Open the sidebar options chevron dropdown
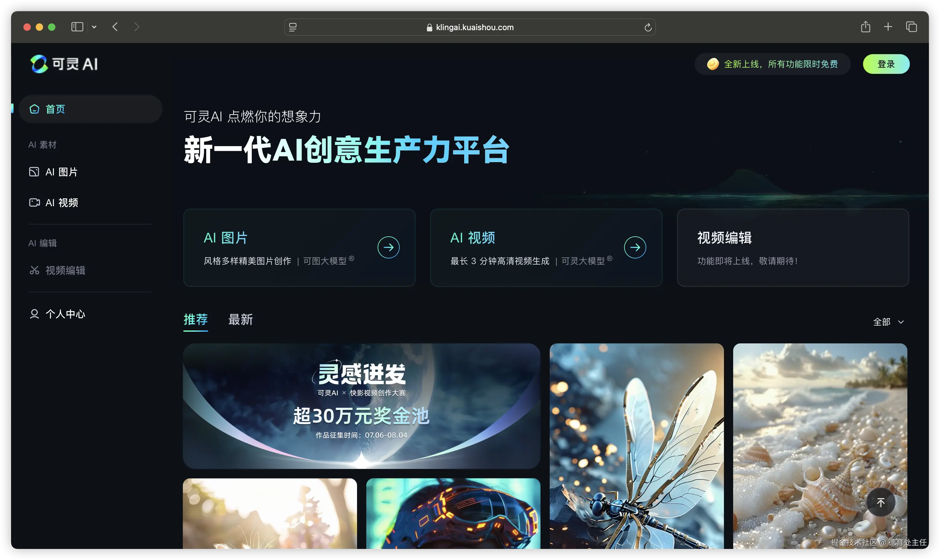940x560 pixels. click(94, 27)
